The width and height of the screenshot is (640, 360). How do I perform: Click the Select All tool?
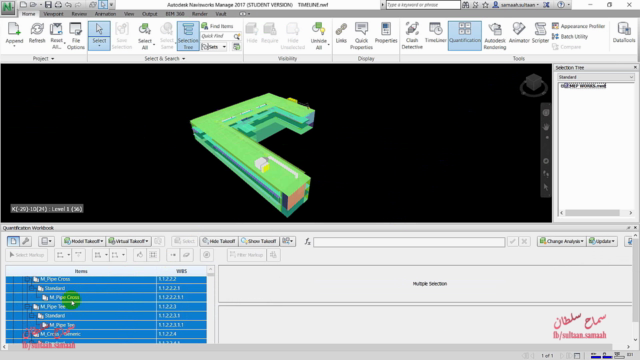[144, 36]
